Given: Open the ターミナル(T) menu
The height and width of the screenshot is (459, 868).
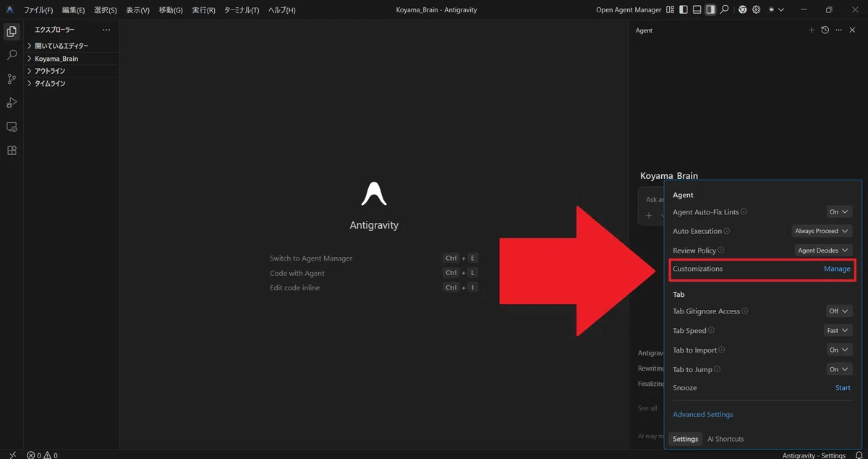Looking at the screenshot, I should coord(242,10).
